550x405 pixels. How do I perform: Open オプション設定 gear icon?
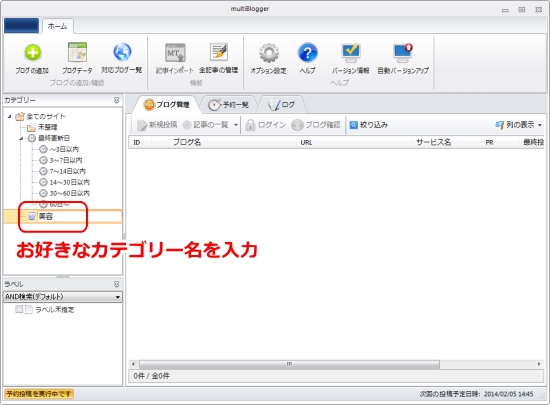[269, 53]
